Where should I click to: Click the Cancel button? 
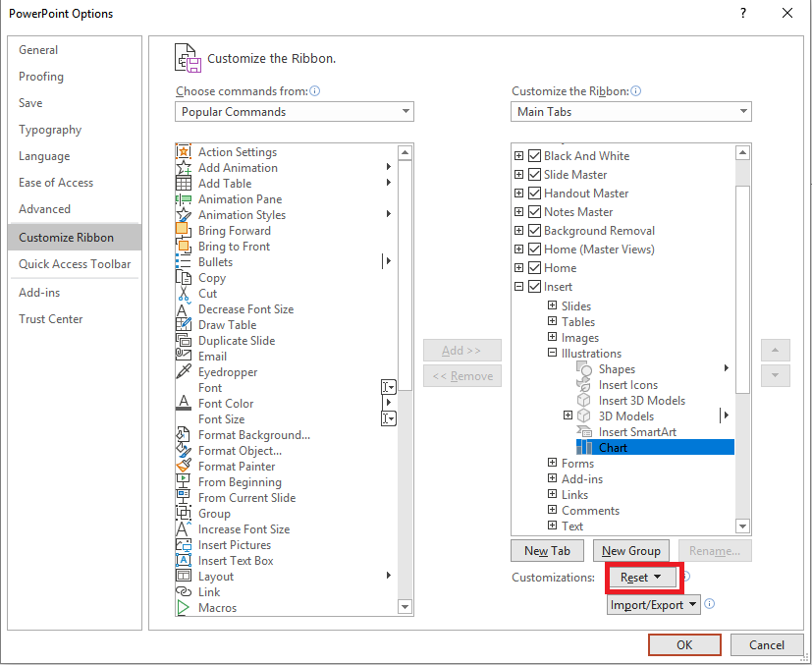[x=767, y=644]
